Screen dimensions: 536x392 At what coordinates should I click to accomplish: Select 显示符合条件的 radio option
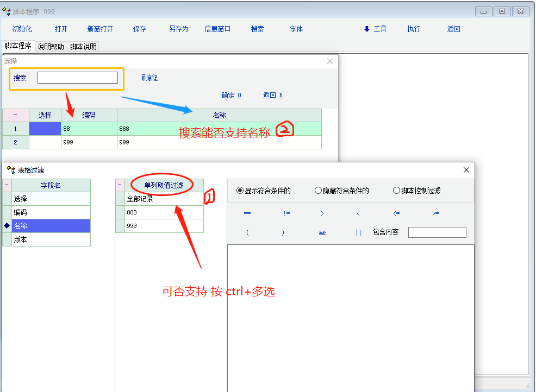[x=240, y=191]
